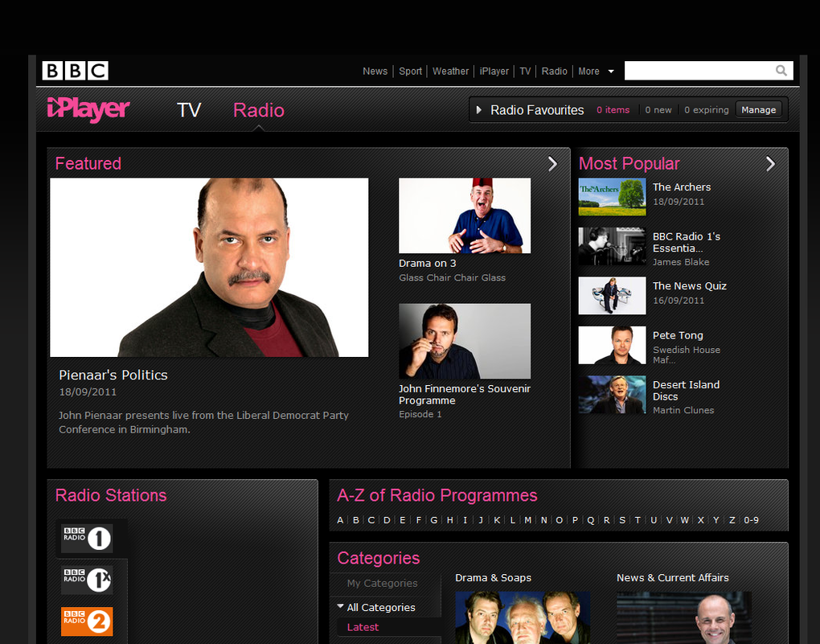Switch to the TV tab
Viewport: 820px width, 644px height.
point(189,110)
